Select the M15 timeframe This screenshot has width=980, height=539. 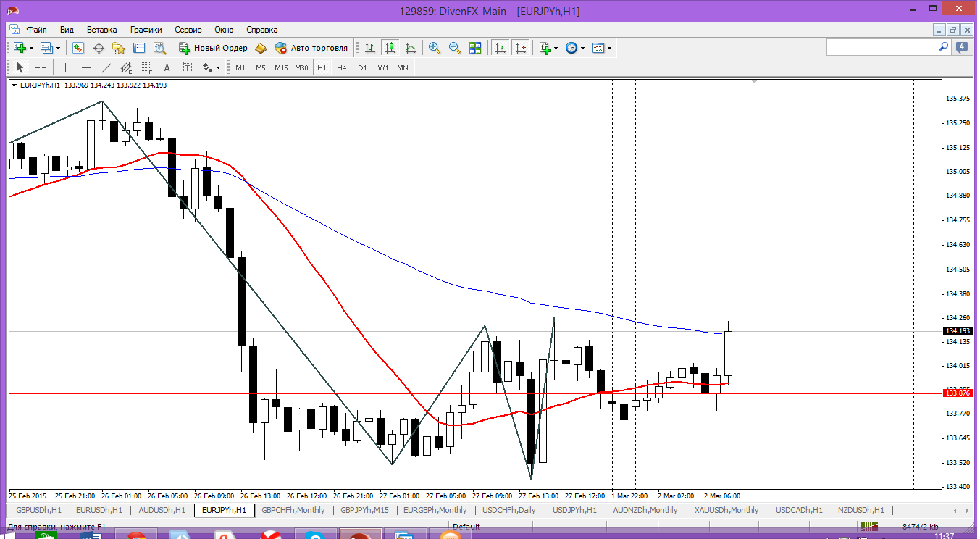281,67
